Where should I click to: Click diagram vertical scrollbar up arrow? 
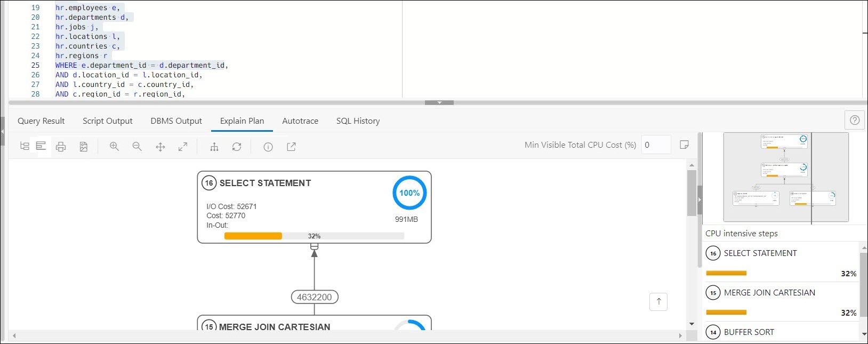pos(692,165)
